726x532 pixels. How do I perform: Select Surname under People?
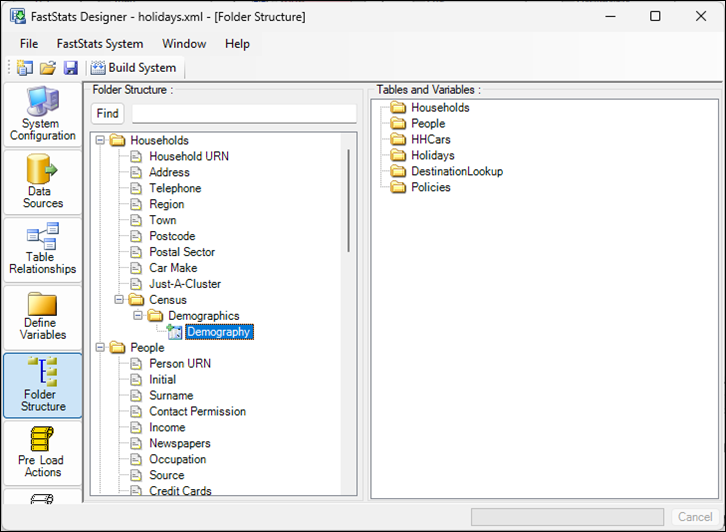[x=171, y=395]
